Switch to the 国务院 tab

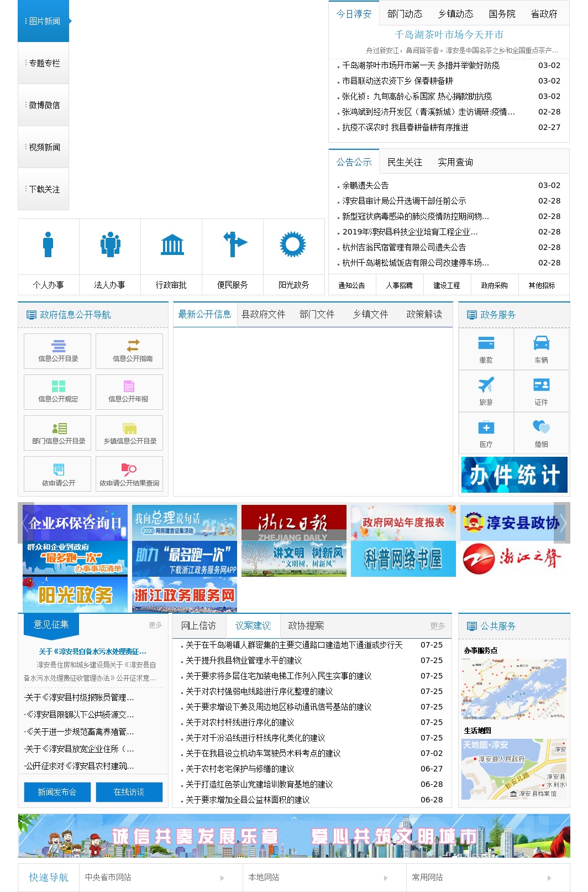coord(502,14)
